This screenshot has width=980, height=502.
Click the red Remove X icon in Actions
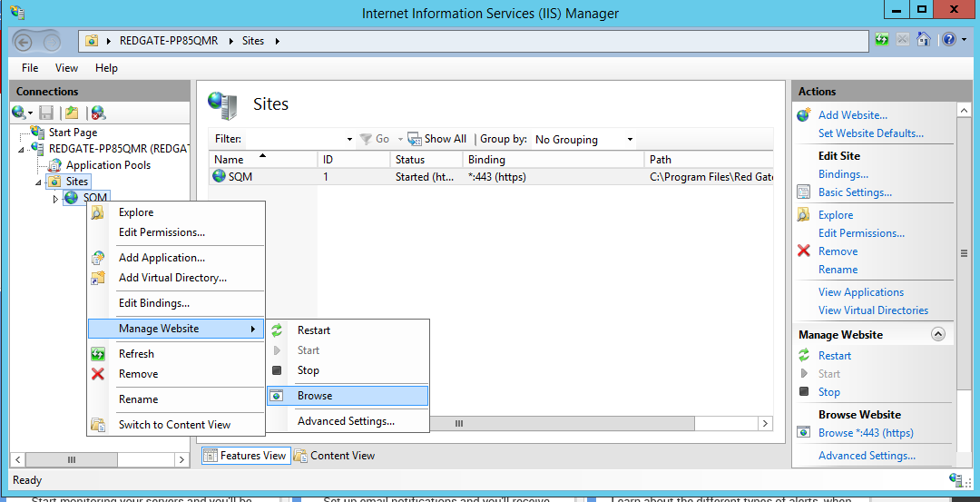click(803, 251)
